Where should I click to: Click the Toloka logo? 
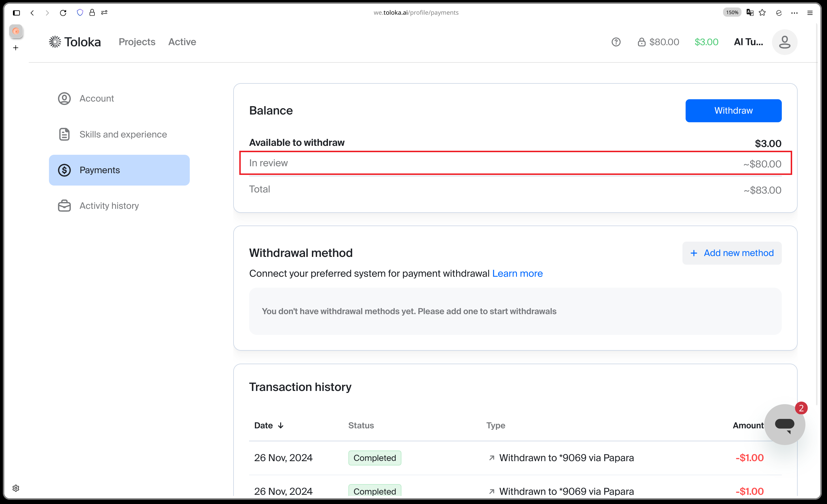pos(75,42)
